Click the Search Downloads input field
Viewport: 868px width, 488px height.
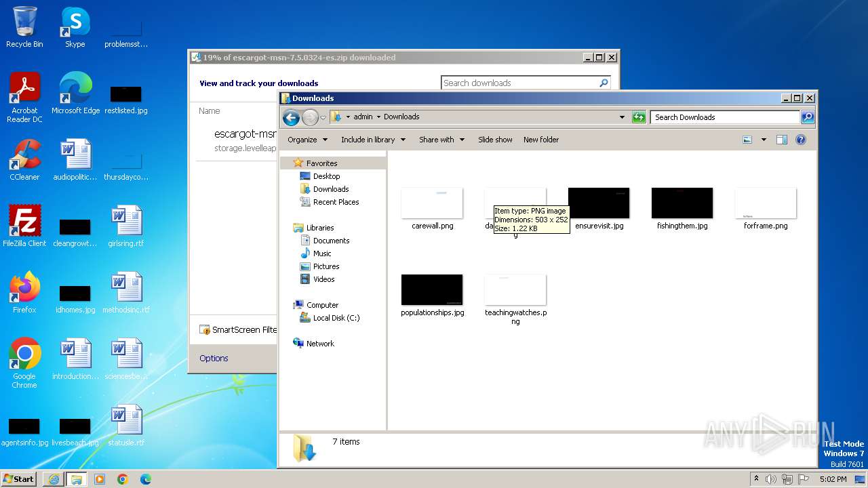click(726, 117)
